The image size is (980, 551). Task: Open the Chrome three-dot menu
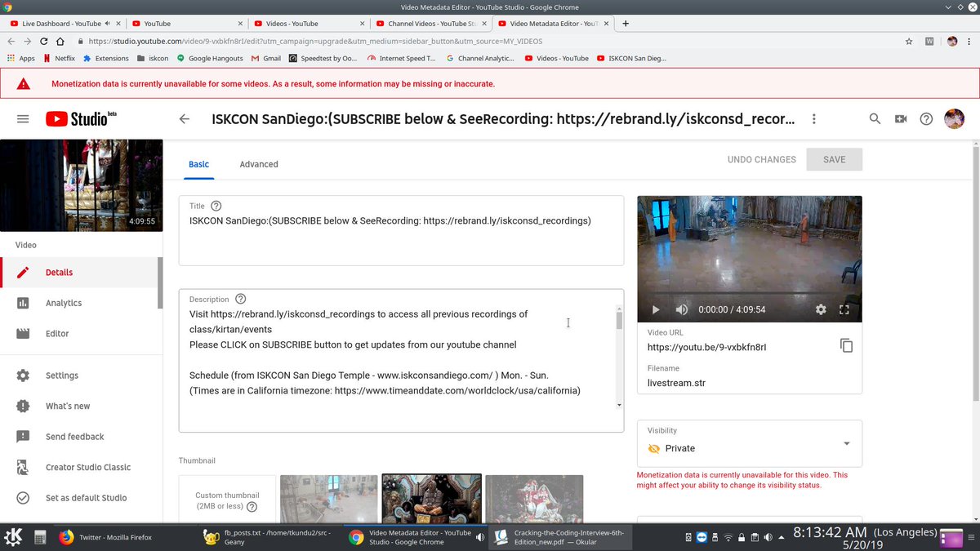click(969, 41)
